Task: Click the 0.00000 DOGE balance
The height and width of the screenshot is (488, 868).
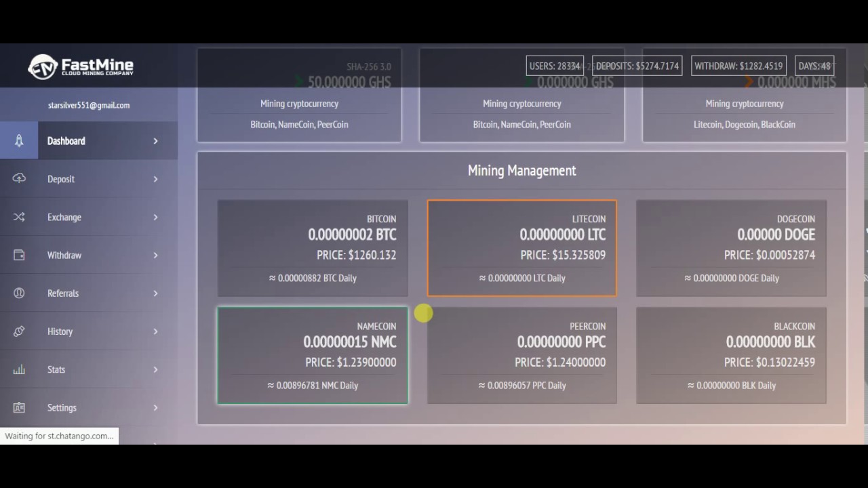Action: coord(776,235)
